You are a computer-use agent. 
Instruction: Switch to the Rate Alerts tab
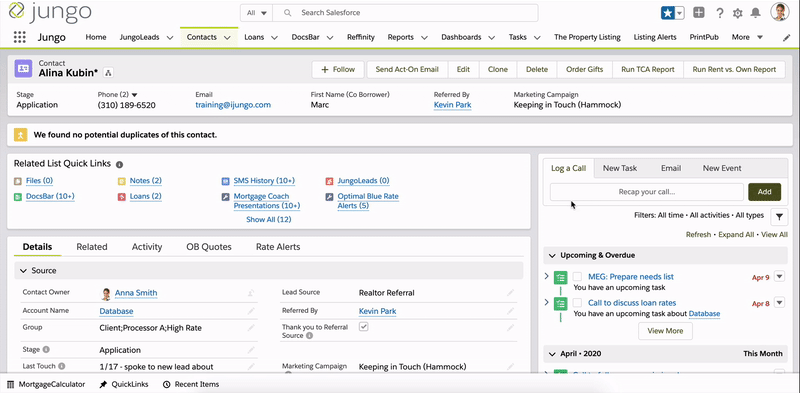[278, 247]
